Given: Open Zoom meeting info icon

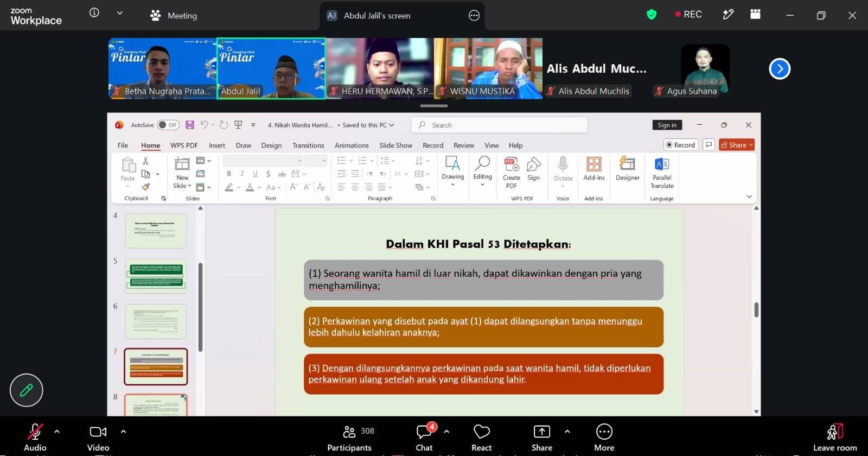Looking at the screenshot, I should (94, 12).
